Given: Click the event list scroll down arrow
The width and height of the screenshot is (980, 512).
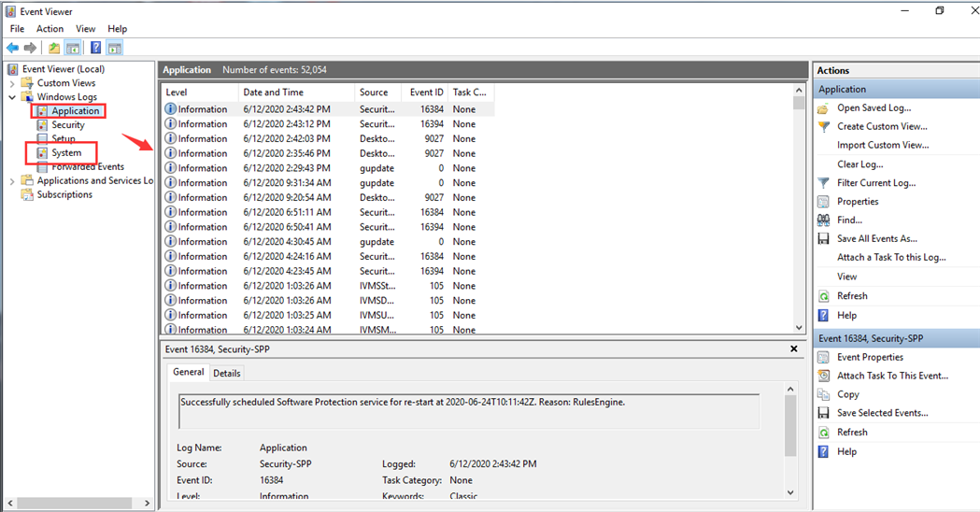Looking at the screenshot, I should coord(799,328).
